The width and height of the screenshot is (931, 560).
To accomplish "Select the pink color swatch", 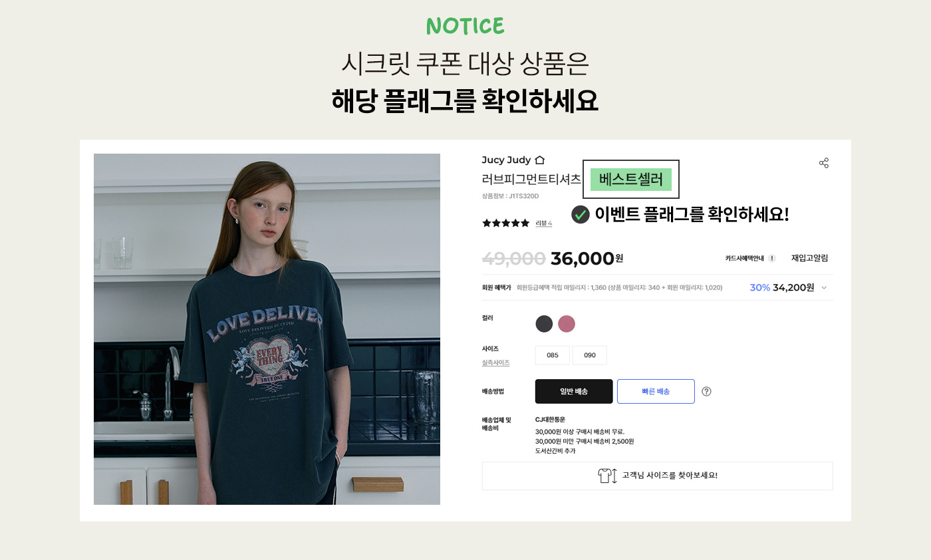I will tap(567, 324).
